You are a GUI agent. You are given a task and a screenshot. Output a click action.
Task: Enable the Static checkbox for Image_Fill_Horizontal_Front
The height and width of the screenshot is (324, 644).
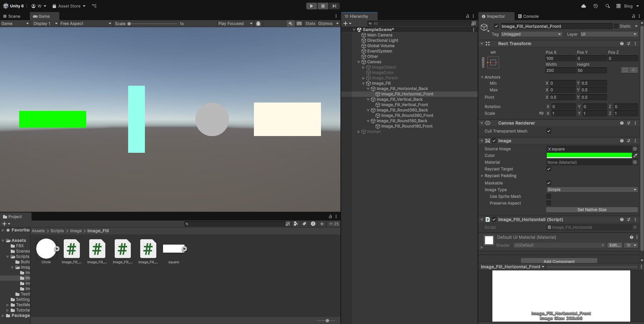[616, 26]
